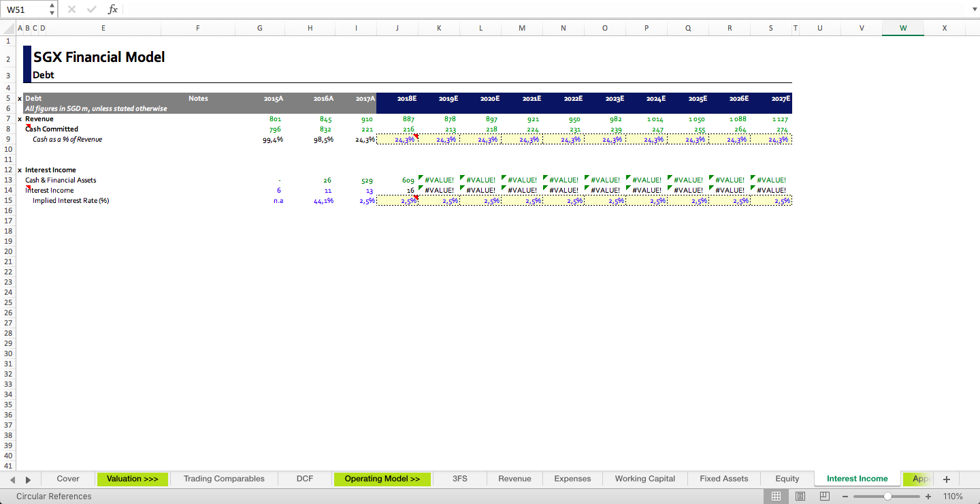Click the zoom slider handle
Screen dimensions: 980x504
tap(887, 497)
